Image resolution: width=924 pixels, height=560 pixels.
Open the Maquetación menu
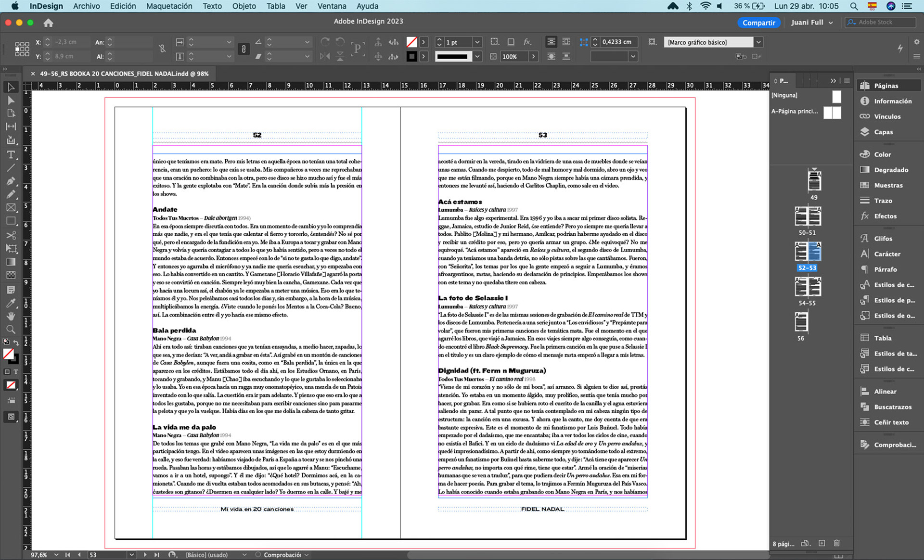[x=169, y=6]
